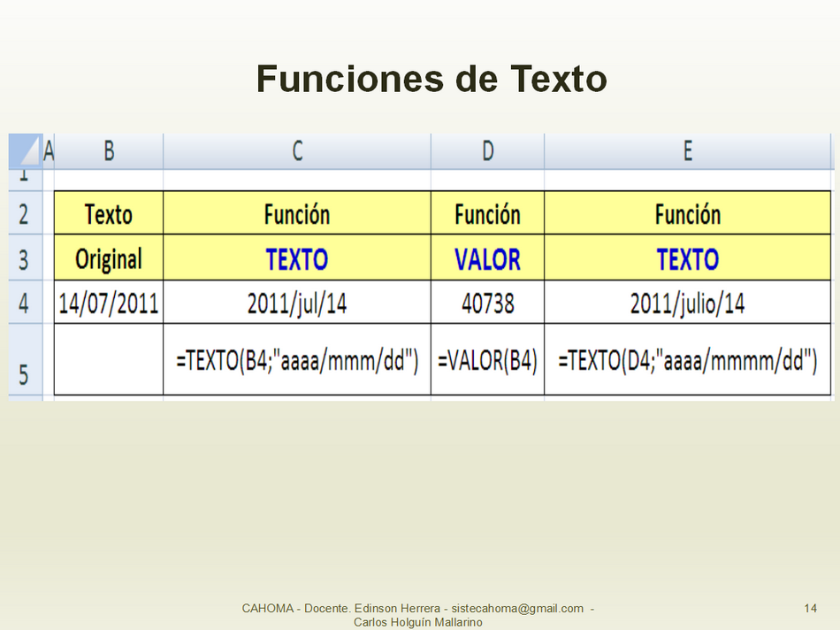Select the =TEXTO(B4;"aaaa/mmm/dd") formula cell
This screenshot has height=630, width=840.
pyautogui.click(x=297, y=361)
